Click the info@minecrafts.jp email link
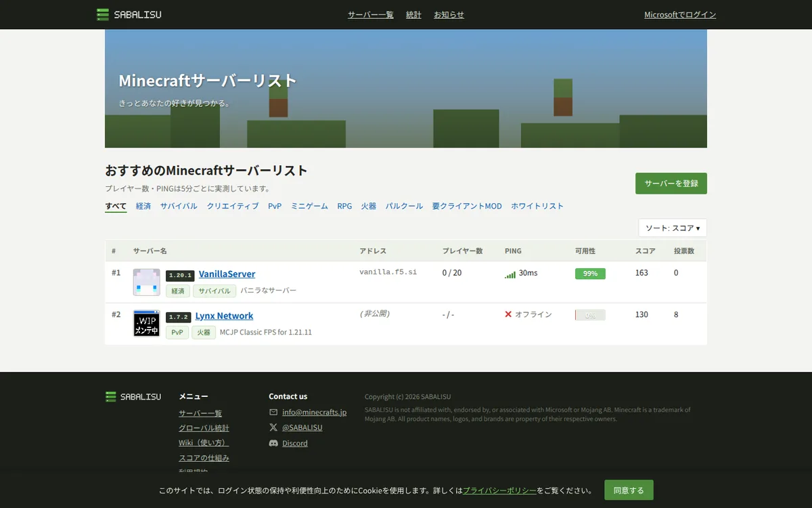This screenshot has width=812, height=508. coord(315,412)
